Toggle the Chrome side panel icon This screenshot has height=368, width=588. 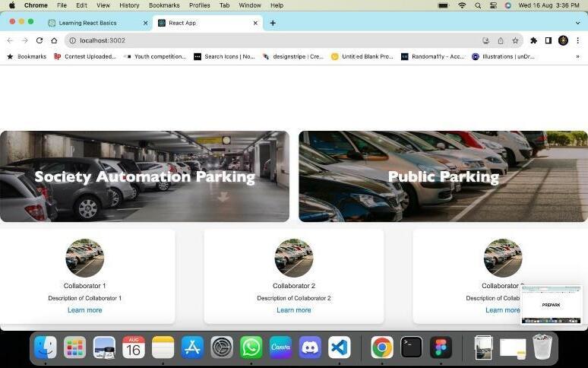pyautogui.click(x=548, y=40)
